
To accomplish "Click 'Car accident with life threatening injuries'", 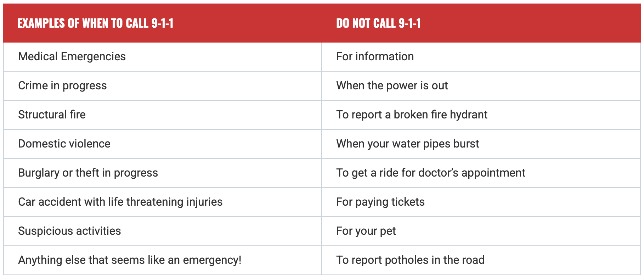I will [120, 202].
